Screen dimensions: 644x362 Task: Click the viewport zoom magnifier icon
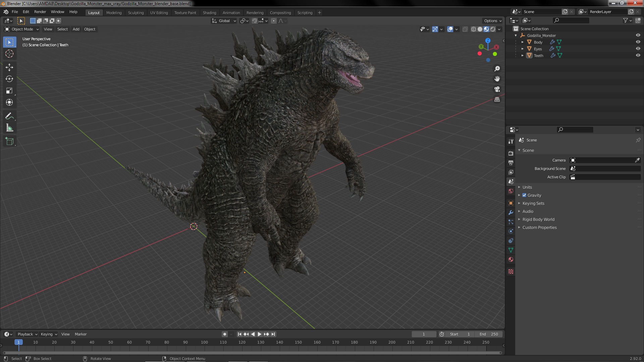(x=497, y=69)
